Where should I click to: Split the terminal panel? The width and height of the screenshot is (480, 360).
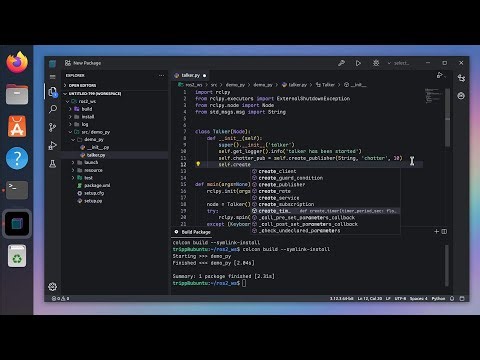(x=444, y=231)
